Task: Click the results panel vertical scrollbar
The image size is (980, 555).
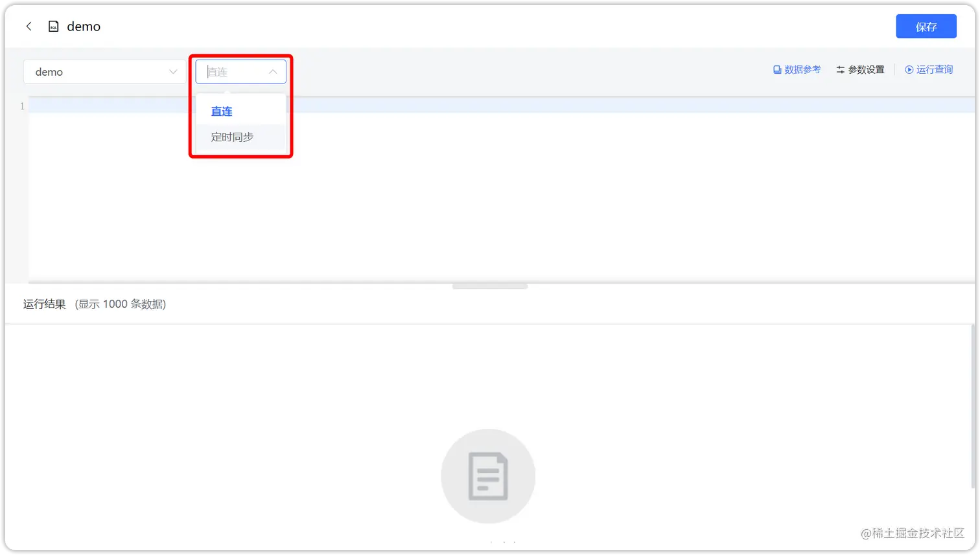Action: click(x=972, y=407)
